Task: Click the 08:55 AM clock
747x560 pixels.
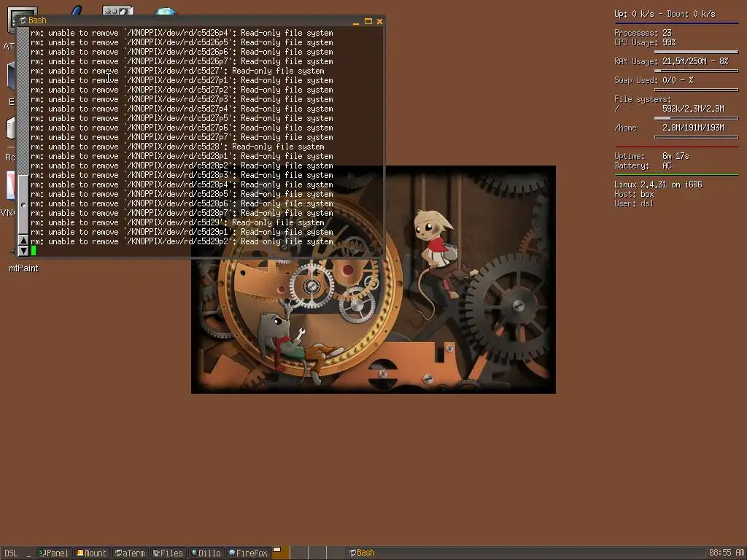Action: coord(726,553)
